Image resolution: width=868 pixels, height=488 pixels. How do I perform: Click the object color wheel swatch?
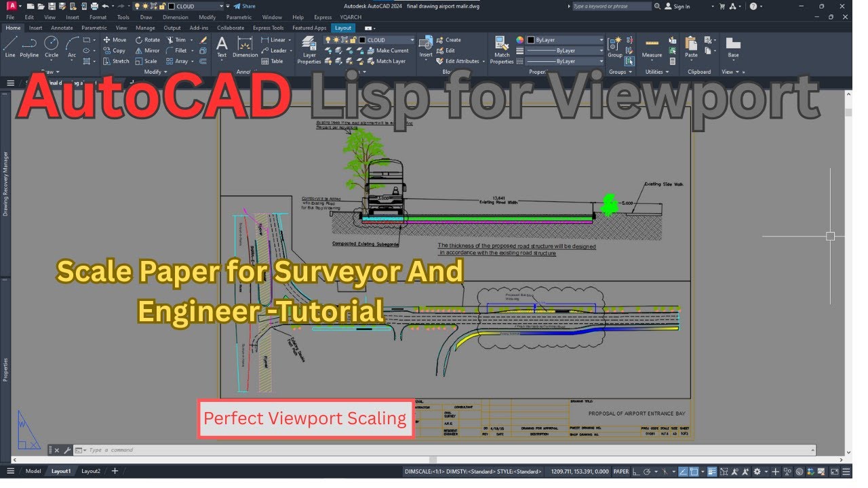(520, 40)
